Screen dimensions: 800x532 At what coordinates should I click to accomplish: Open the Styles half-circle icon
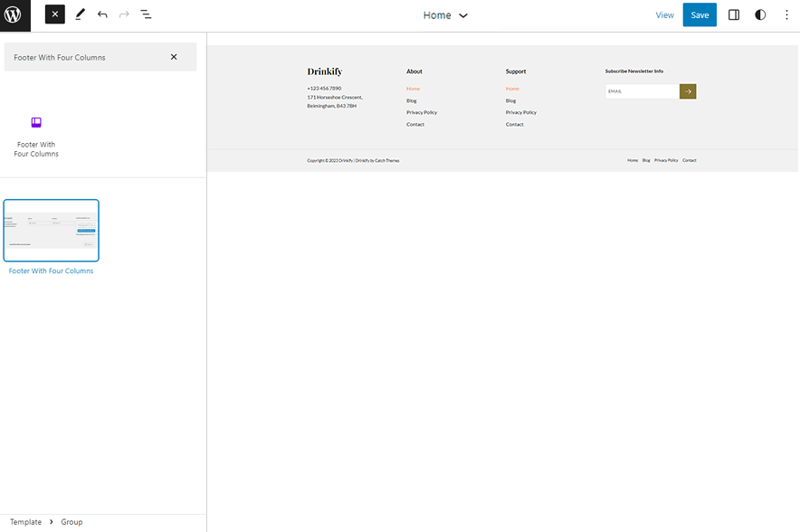tap(760, 14)
